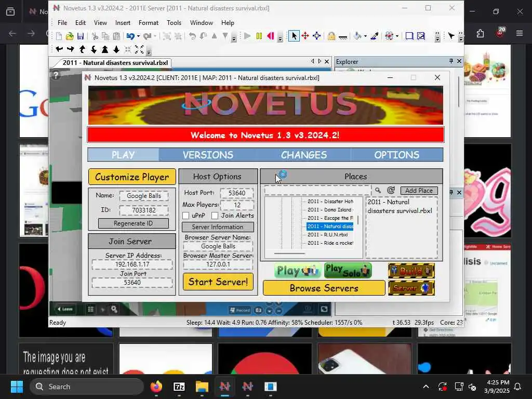
Task: Open the Material dropdown arrow
Action: coord(397,36)
